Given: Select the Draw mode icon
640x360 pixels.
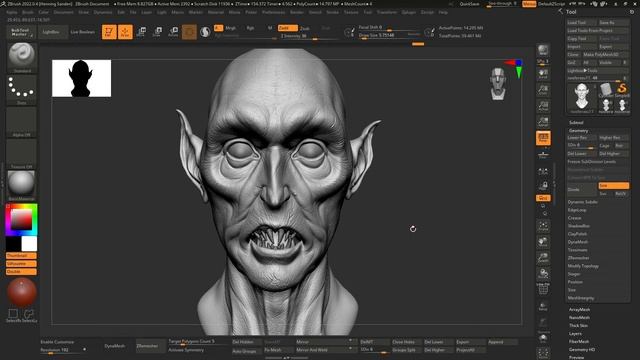Looking at the screenshot, I should point(125,32).
